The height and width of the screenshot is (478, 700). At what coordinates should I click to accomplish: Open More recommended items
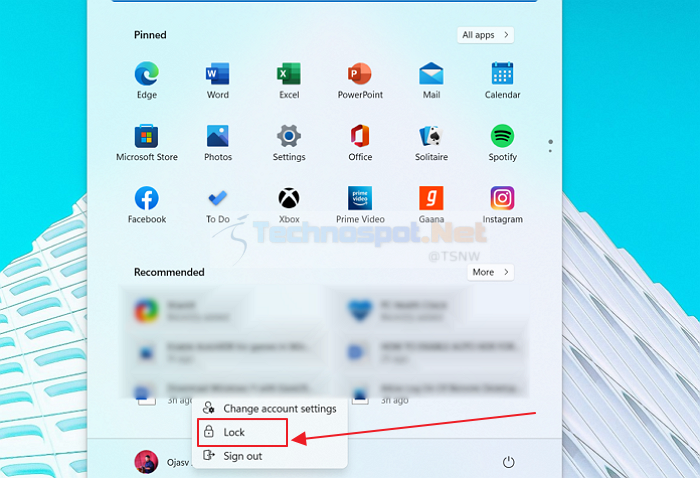(490, 272)
